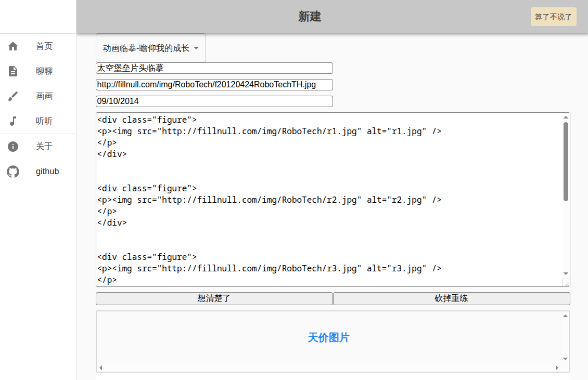Reset the form using 砍掉重练
The image size is (588, 380).
(451, 299)
